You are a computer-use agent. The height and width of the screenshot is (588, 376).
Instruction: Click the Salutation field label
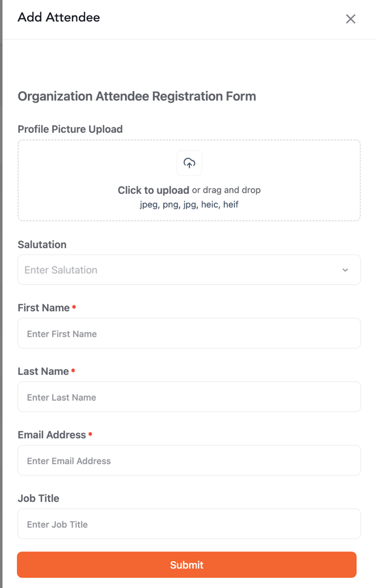click(42, 245)
